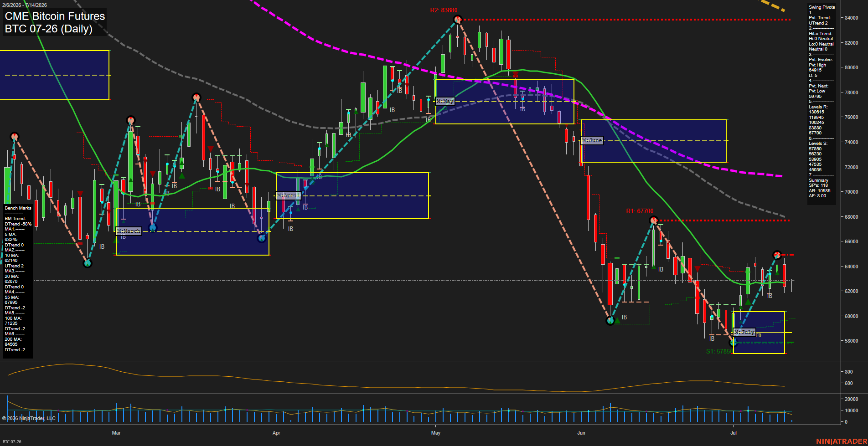Viewport: 868px width, 446px height.
Task: Click the 'Pvt Low' value 59795
Action: [x=815, y=97]
